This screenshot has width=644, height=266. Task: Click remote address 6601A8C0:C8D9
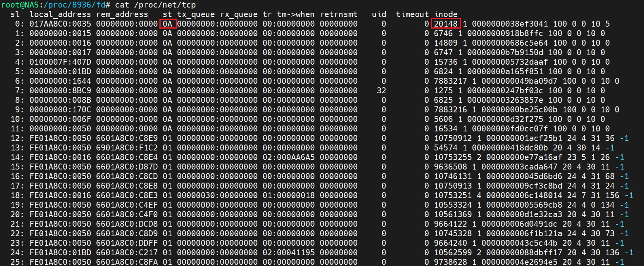[127, 233]
